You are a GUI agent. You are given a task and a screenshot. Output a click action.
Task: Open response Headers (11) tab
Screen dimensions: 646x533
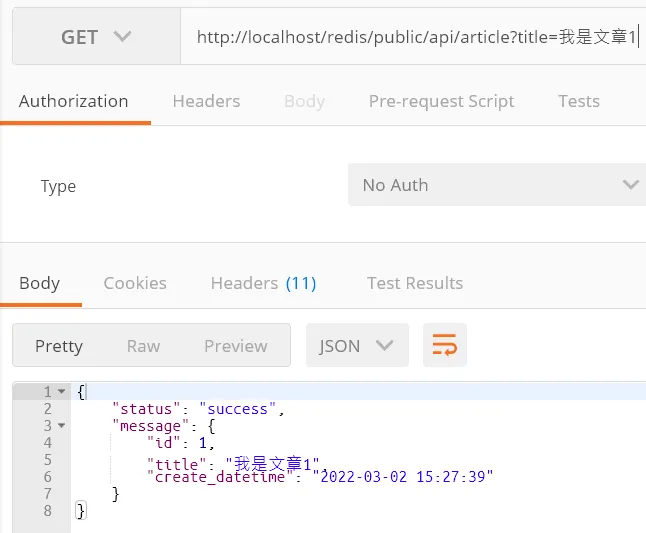coord(263,283)
